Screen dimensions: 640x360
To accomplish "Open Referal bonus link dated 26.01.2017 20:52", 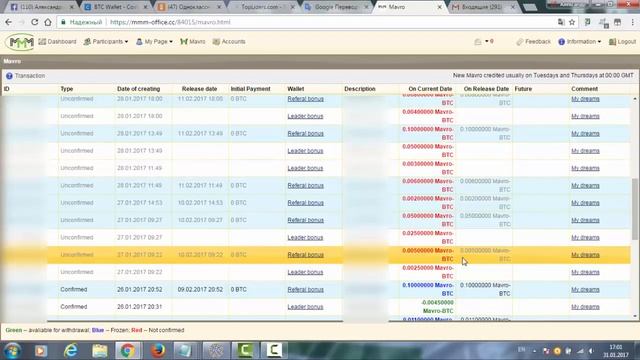I will pos(305,289).
